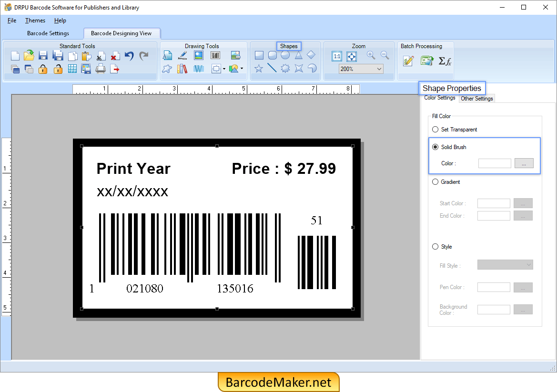
Task: Click the 1:1 actual size zoom icon
Action: [337, 56]
